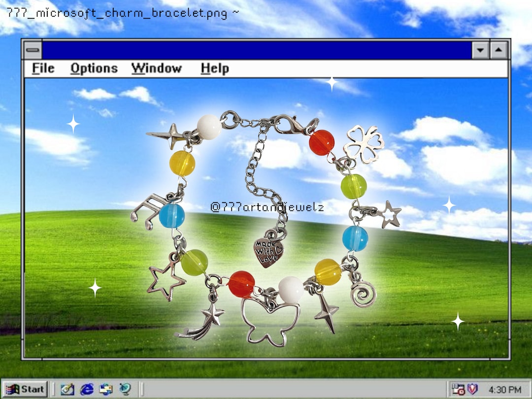Open the shield icon in the system tray

[472, 389]
